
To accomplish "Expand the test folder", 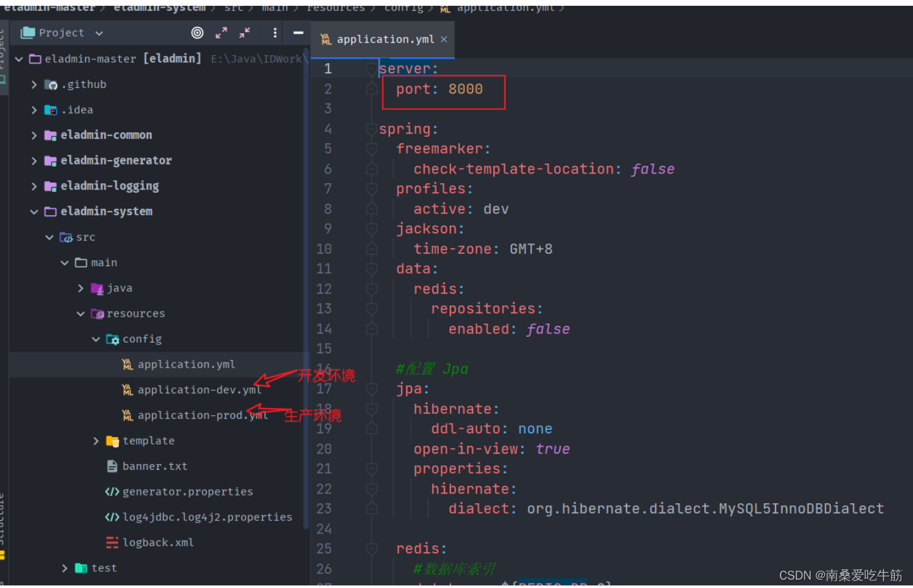I will (x=64, y=568).
